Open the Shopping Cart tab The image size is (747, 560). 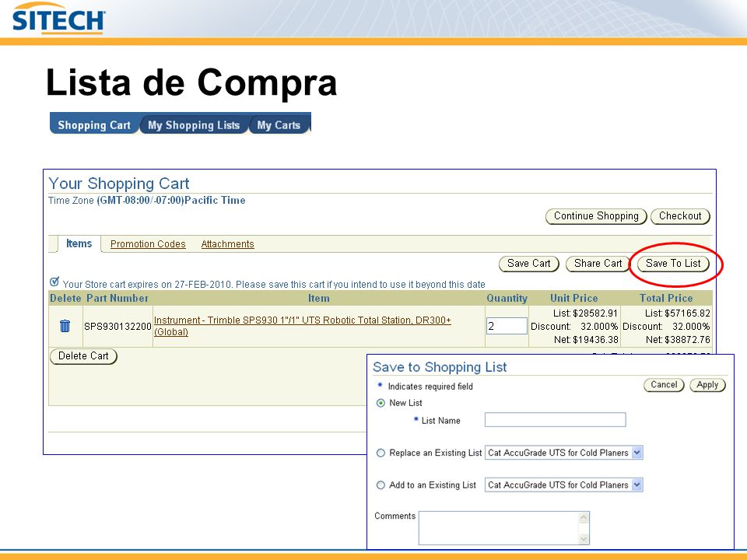click(x=94, y=124)
